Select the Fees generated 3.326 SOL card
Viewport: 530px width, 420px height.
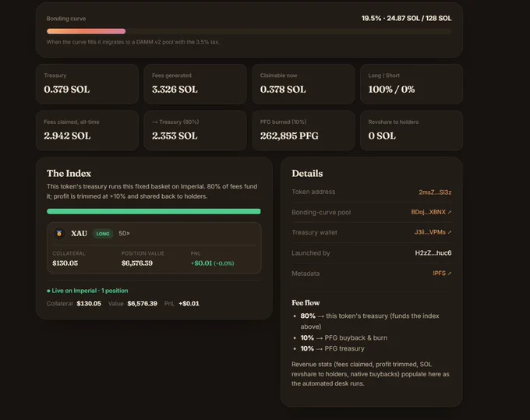196,84
